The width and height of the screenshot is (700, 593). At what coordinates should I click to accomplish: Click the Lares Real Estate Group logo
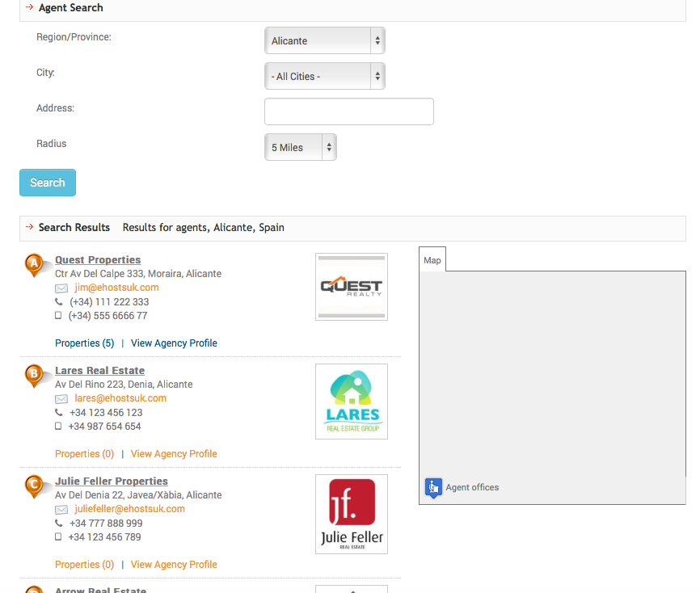(x=352, y=402)
